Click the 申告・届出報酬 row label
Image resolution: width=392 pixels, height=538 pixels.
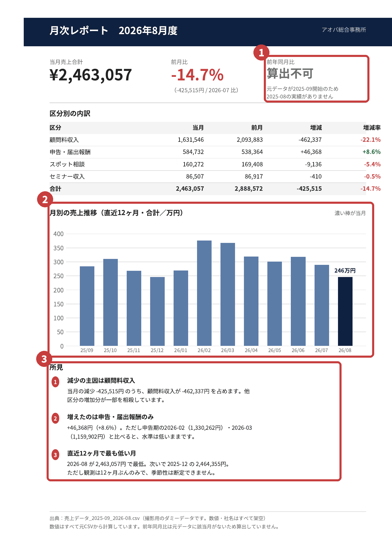pos(70,152)
